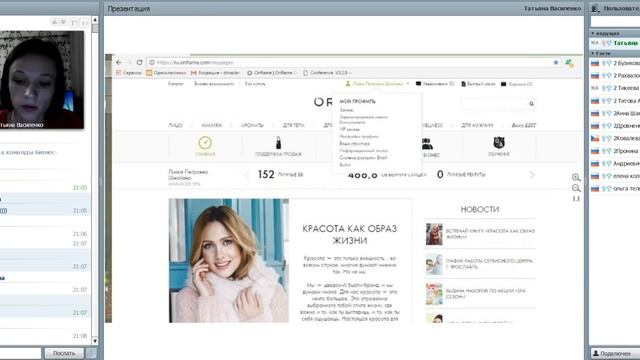Viewport: 640px width, 360px height.
Task: Select presenter Татьяна in the users list
Action: (x=625, y=43)
